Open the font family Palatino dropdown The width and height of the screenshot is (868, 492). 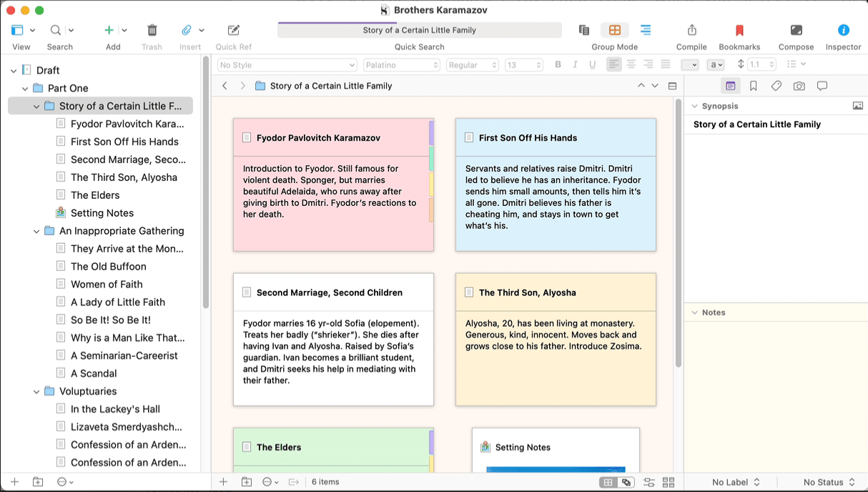point(401,65)
